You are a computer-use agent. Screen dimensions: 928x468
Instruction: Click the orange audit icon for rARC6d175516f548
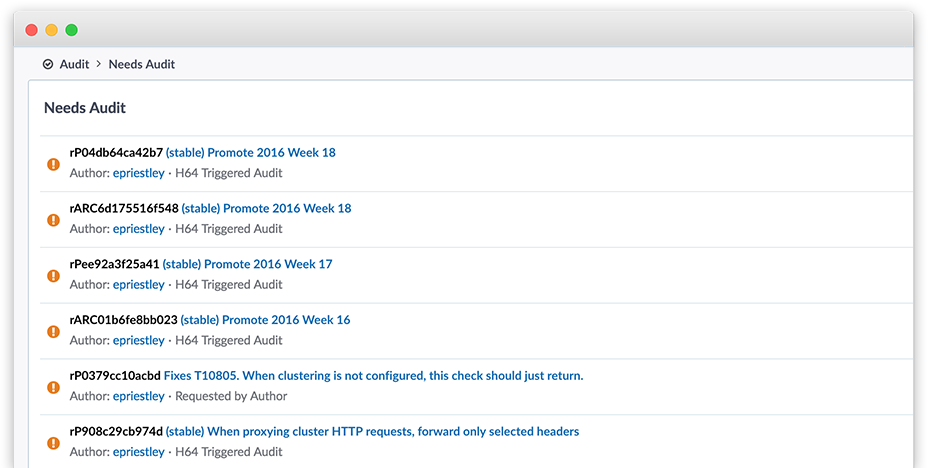(53, 220)
